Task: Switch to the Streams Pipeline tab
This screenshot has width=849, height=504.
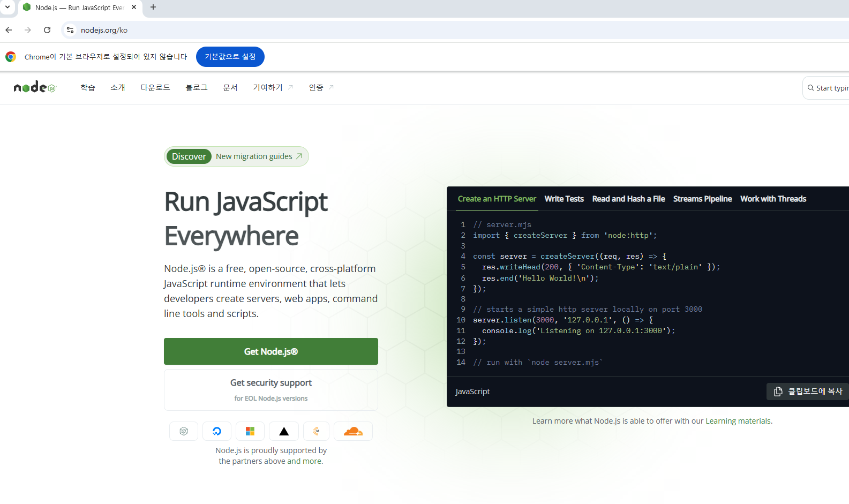Action: pos(702,199)
